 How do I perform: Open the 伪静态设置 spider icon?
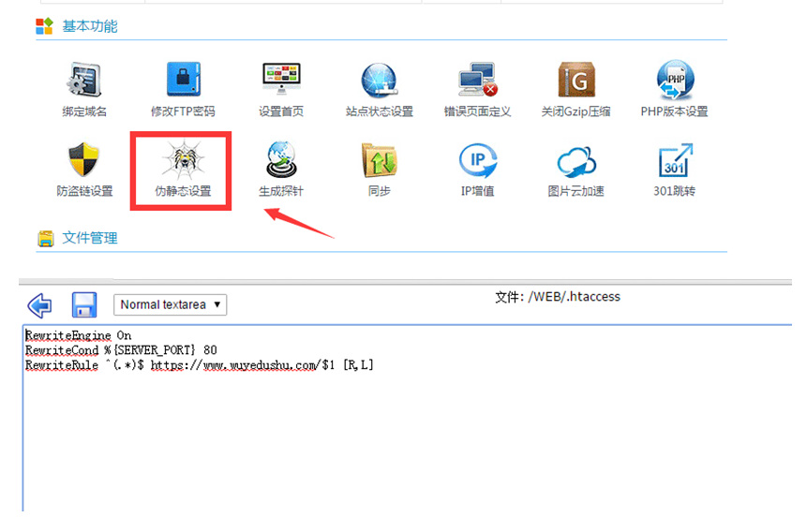(x=183, y=159)
